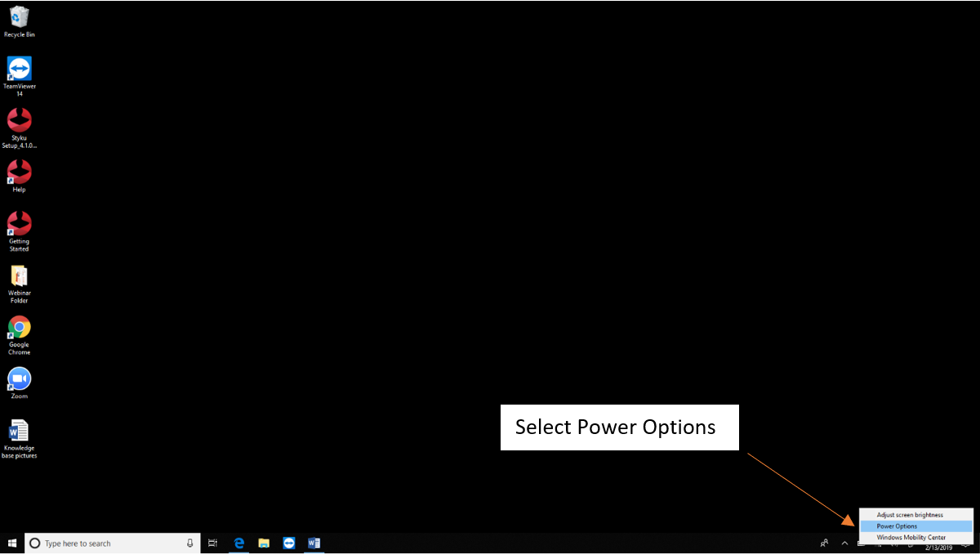Open Task View from the taskbar
The image size is (980, 555).
(x=212, y=544)
